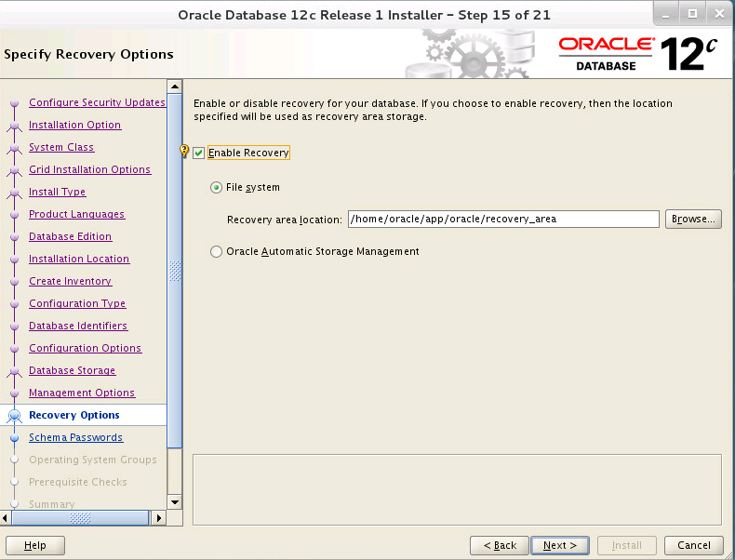Click the 'Prerequisite Checks' step text
The width and height of the screenshot is (735, 560).
pos(78,482)
